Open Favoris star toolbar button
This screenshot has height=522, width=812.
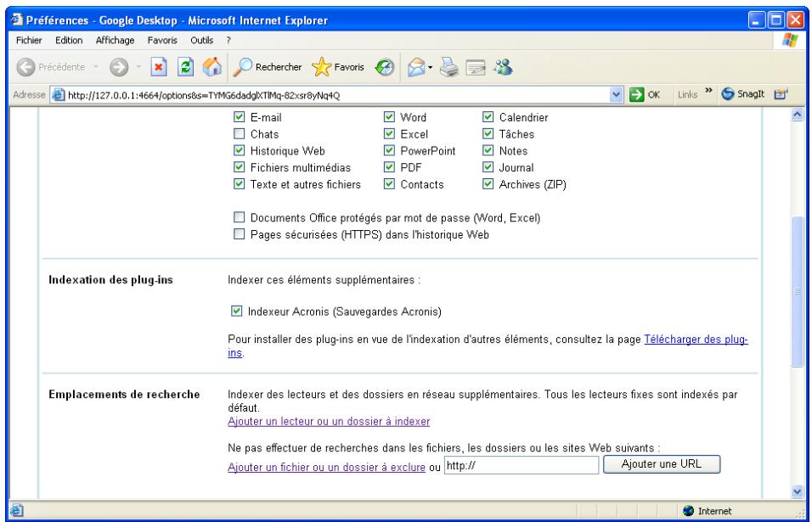tap(338, 67)
